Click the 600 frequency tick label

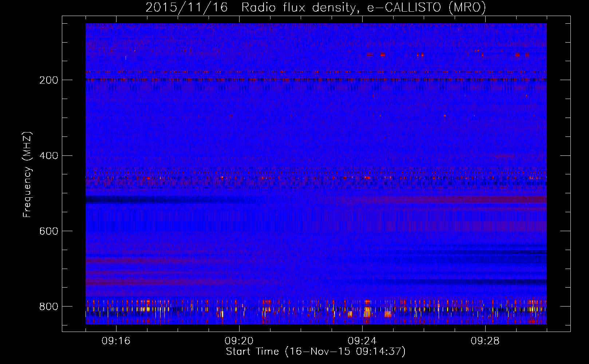point(48,232)
